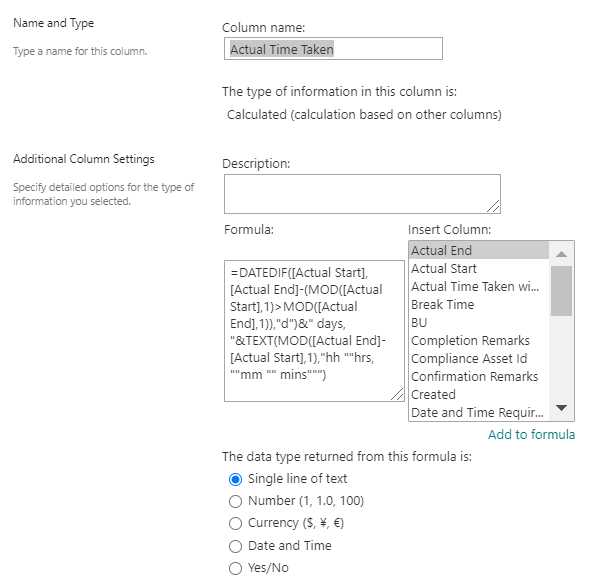Select Actual End in Insert Column list
Viewport: 610px width, 579px height.
pos(479,250)
